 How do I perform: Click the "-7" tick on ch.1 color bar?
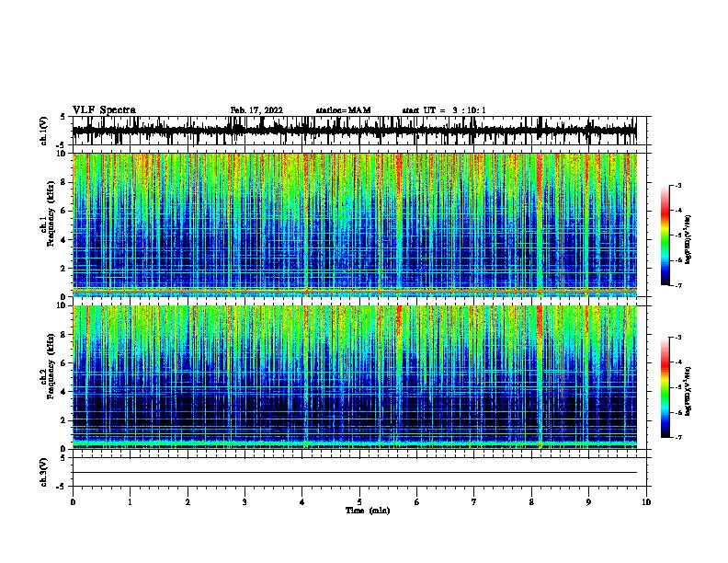678,285
